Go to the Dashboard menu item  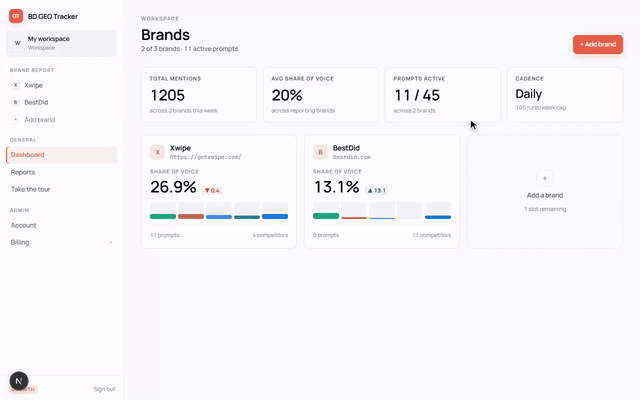[x=62, y=155]
